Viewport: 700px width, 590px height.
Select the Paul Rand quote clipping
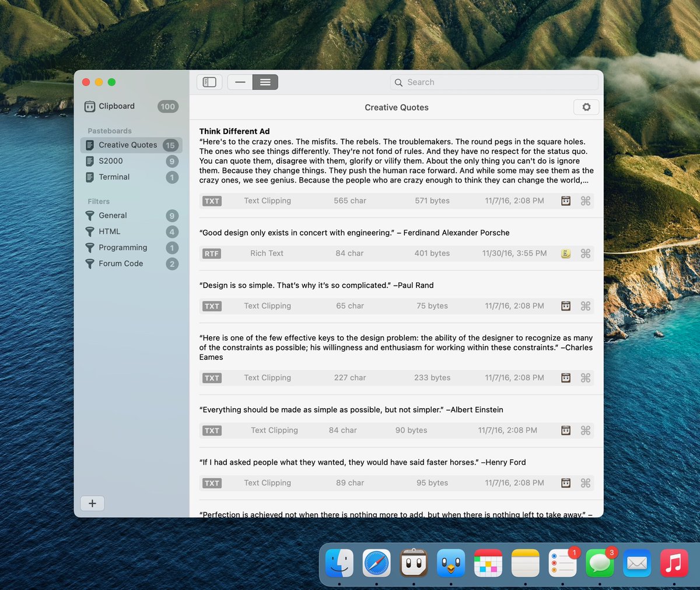(x=317, y=285)
